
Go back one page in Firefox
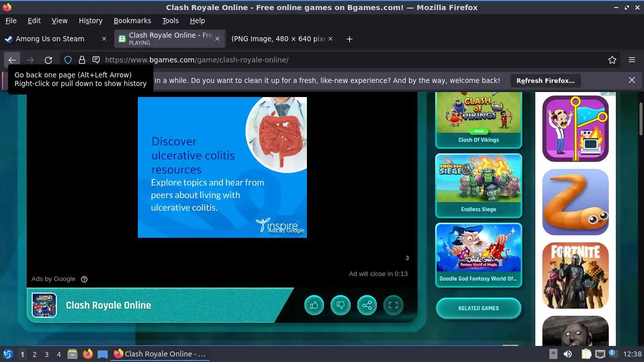coord(12,60)
